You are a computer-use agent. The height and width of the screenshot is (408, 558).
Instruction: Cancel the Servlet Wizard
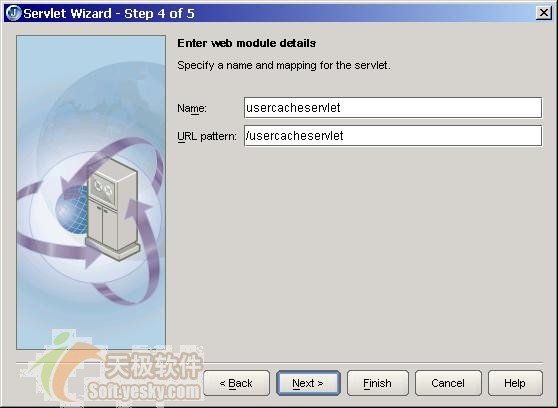[x=448, y=383]
